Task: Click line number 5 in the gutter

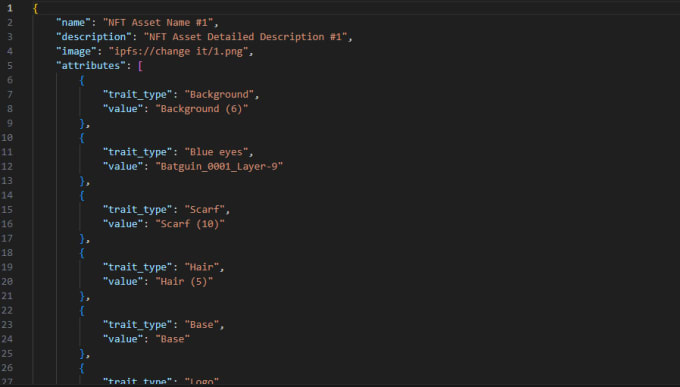Action: pos(10,66)
